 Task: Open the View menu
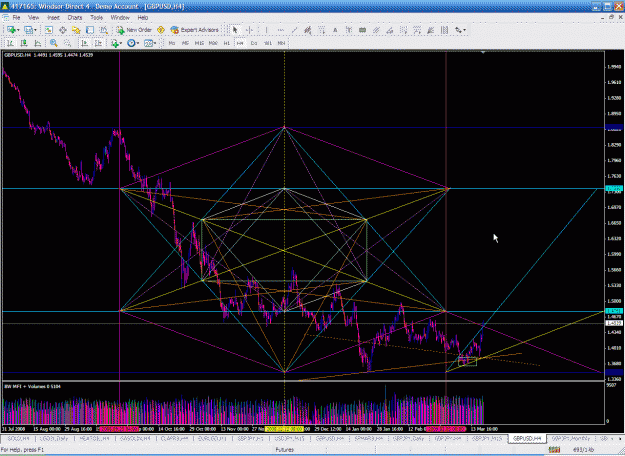click(x=33, y=18)
